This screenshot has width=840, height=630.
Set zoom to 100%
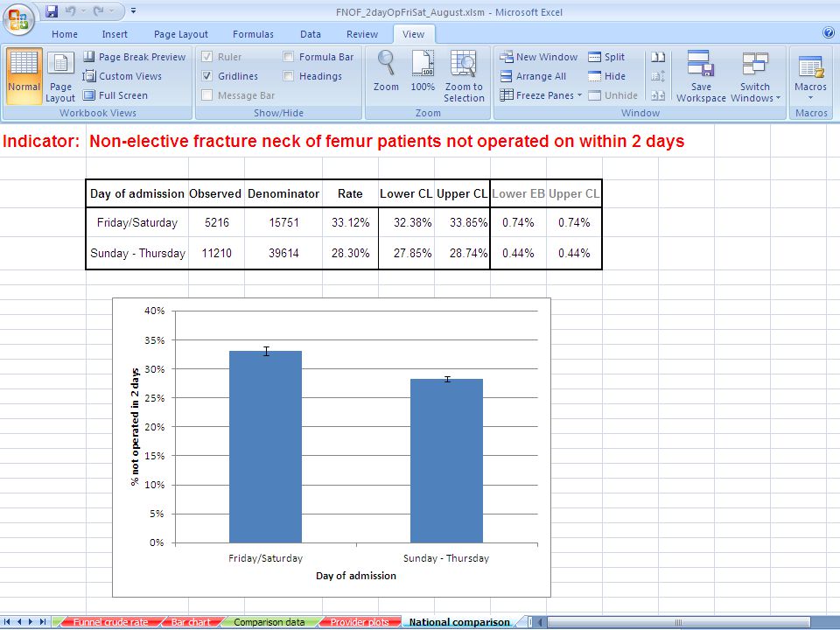click(423, 71)
